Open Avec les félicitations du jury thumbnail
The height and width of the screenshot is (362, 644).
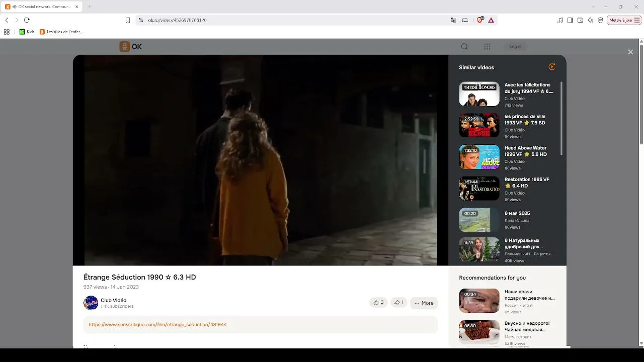tap(479, 94)
